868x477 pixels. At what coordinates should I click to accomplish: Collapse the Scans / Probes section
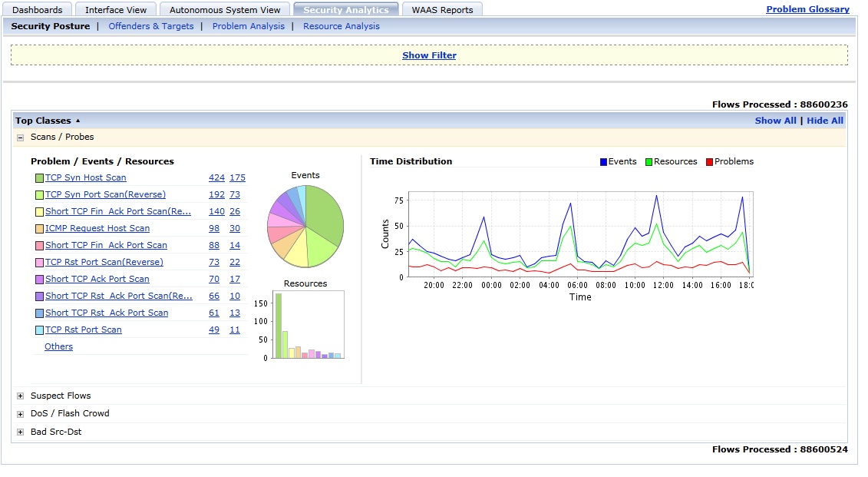click(21, 137)
